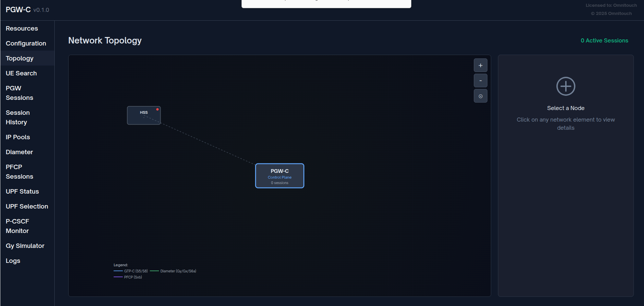Launch the Gy Simulator page
Image resolution: width=644 pixels, height=306 pixels.
tap(25, 246)
